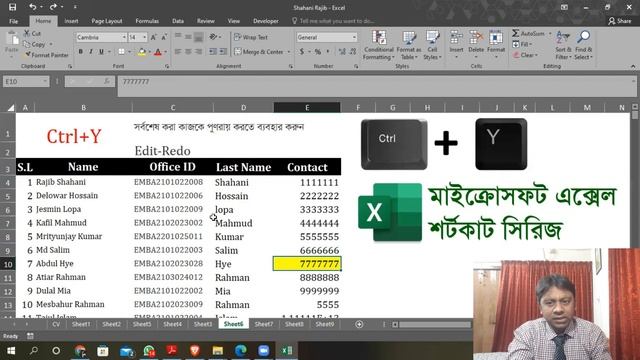This screenshot has height=360, width=640.
Task: Decrease font size with smaller A icon
Action: click(164, 37)
